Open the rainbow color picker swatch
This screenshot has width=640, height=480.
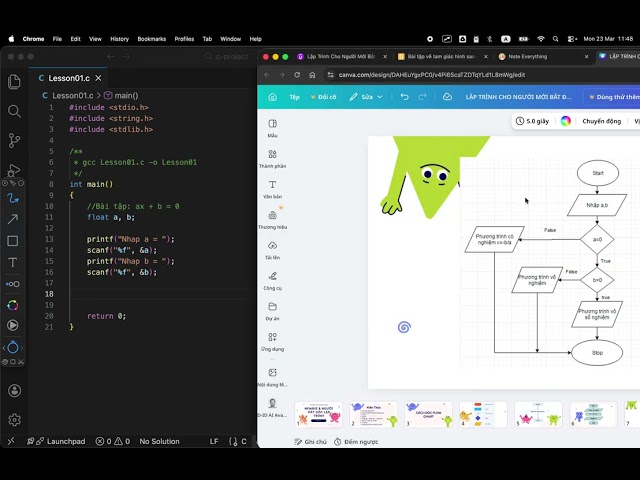[565, 121]
